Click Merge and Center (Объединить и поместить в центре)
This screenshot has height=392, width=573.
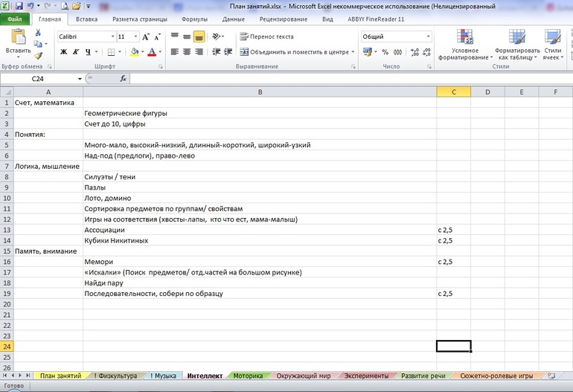coord(294,52)
